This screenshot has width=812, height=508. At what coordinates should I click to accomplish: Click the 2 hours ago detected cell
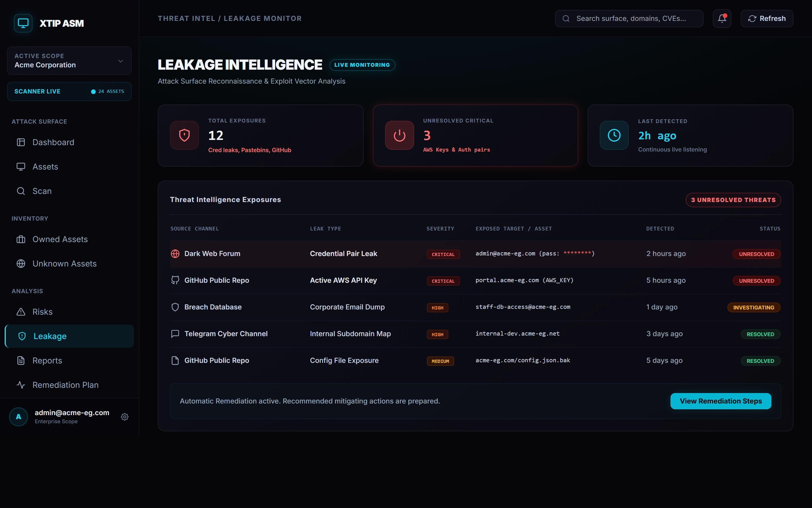click(666, 254)
